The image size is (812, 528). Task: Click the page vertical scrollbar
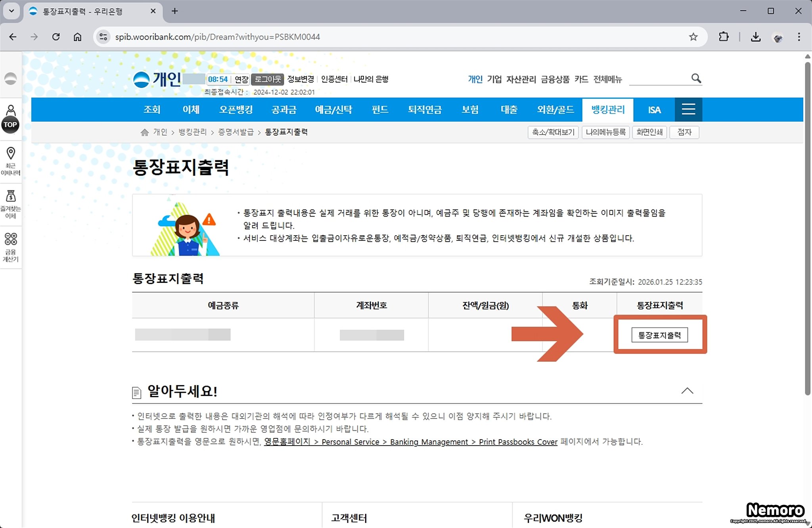tap(807, 228)
